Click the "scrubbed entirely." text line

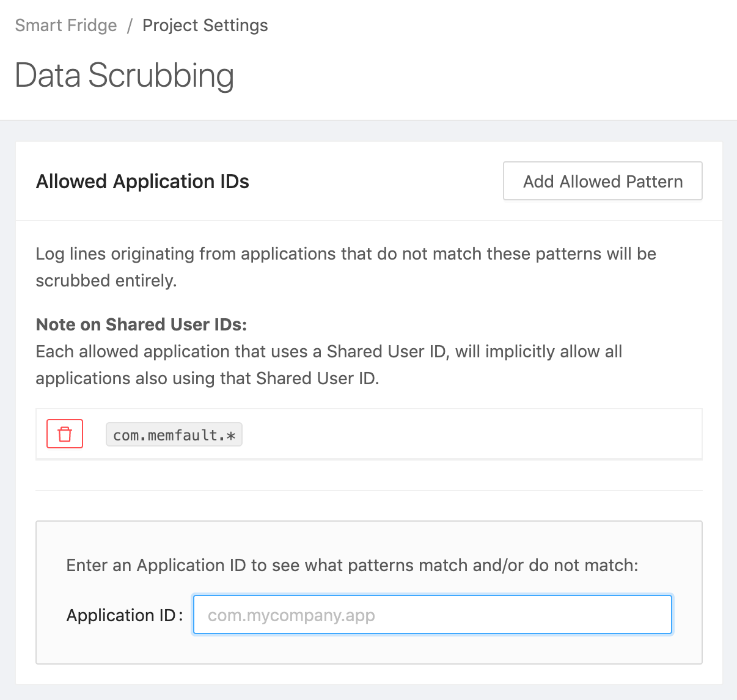106,281
